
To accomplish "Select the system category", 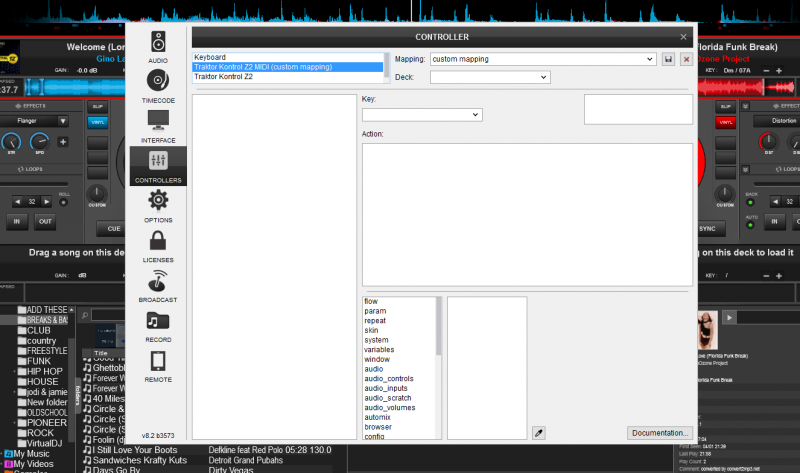I will click(376, 340).
